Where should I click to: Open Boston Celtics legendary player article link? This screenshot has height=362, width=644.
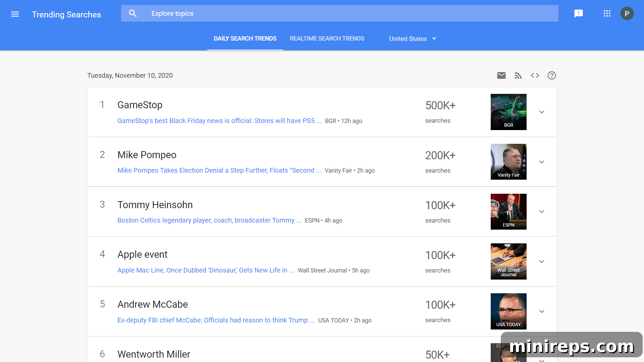click(x=209, y=220)
